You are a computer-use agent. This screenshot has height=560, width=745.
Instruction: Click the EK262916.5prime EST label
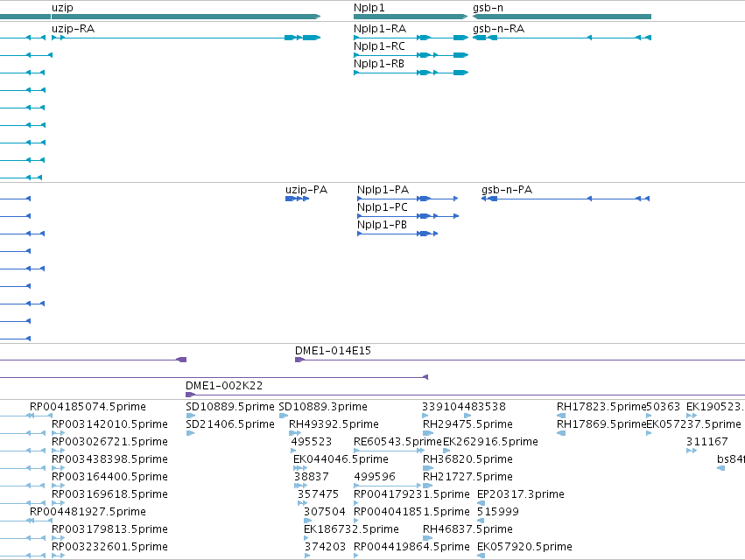490,441
